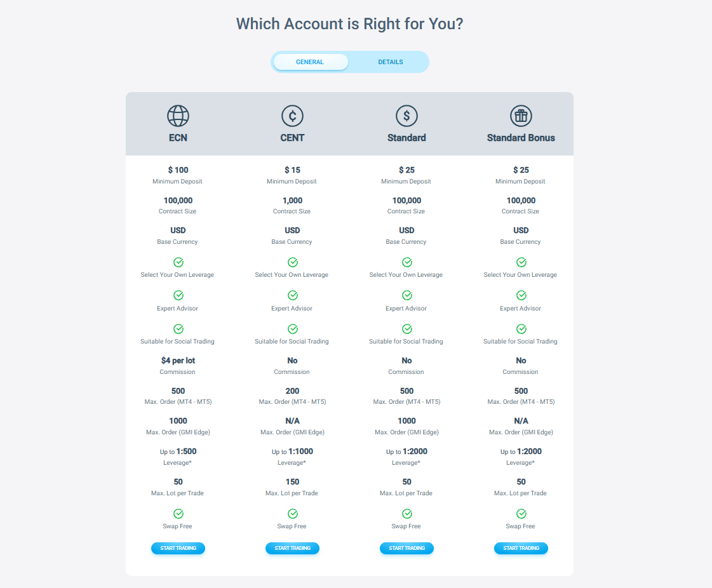Image resolution: width=712 pixels, height=588 pixels.
Task: Click the ECN $4 per lot commission
Action: pyautogui.click(x=178, y=361)
